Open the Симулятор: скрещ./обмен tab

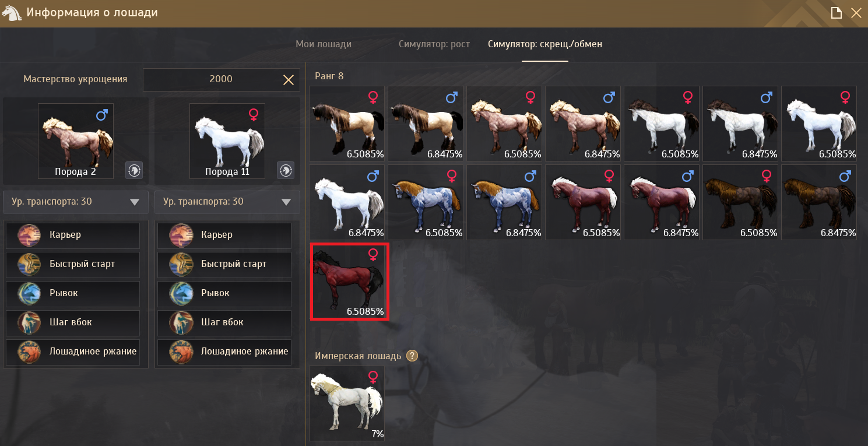(x=545, y=44)
